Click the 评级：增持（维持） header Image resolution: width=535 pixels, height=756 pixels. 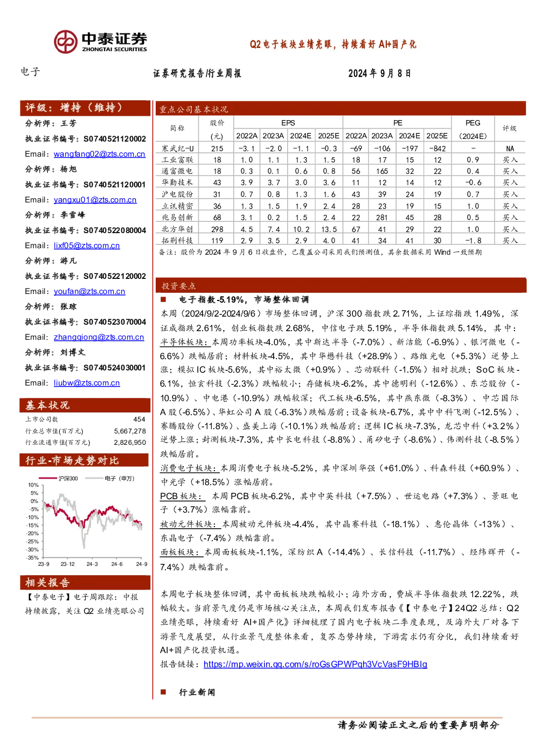tap(85, 108)
